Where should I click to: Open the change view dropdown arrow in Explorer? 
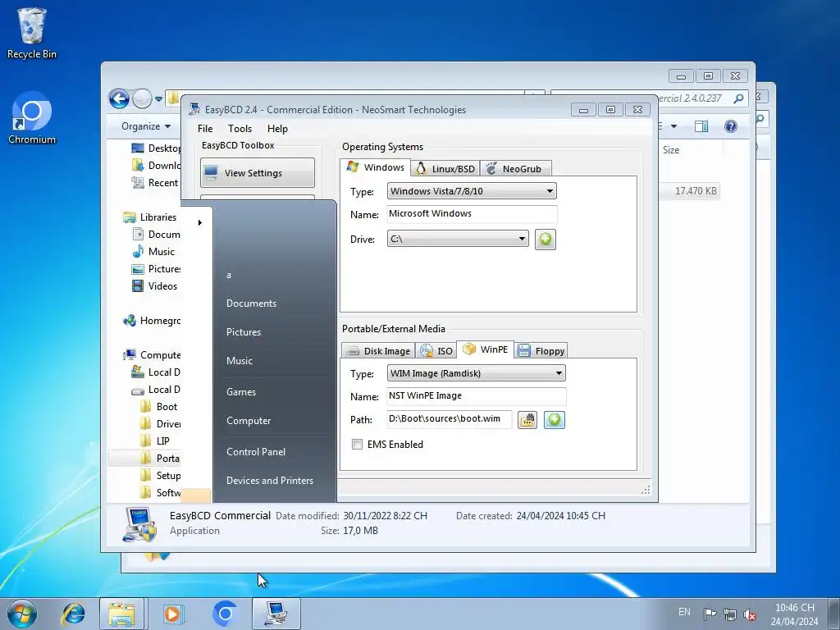point(674,126)
